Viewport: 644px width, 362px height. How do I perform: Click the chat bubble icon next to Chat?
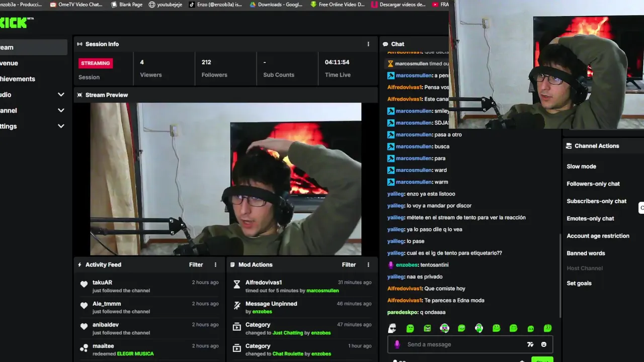385,44
